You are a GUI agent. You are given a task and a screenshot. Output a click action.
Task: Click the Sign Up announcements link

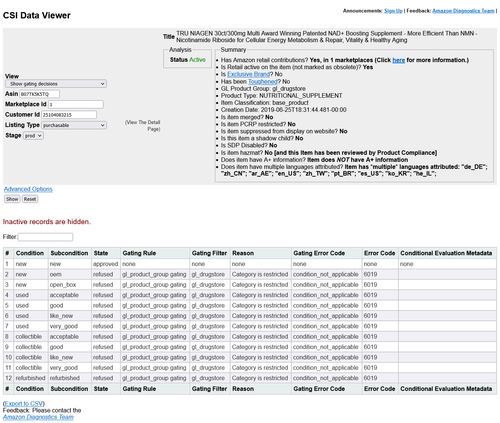[393, 11]
